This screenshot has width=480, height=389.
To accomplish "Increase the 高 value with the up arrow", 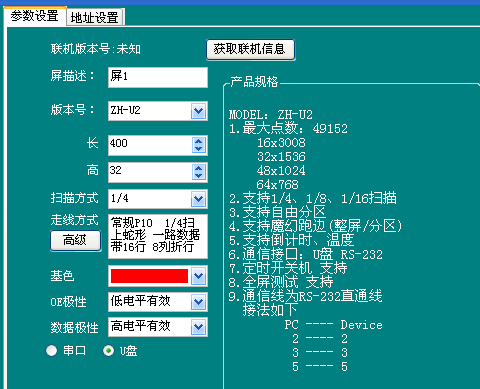I will 199,168.
